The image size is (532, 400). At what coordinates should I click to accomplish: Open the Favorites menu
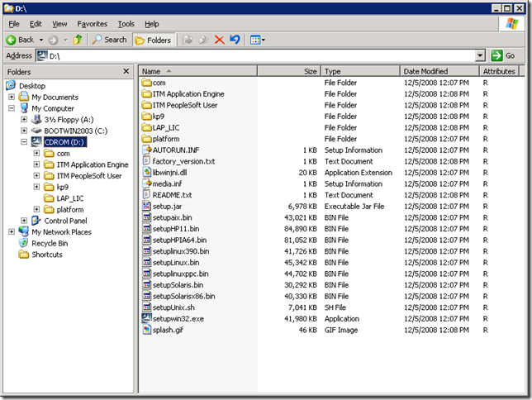point(92,24)
